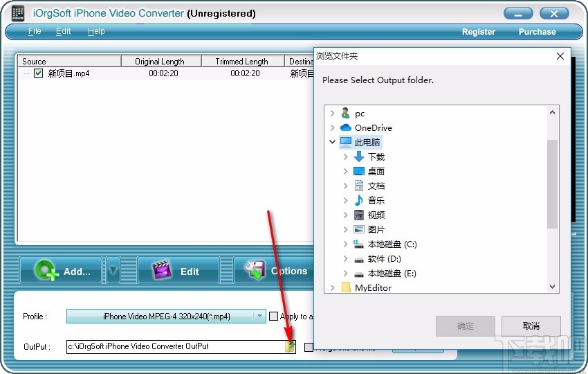This screenshot has width=588, height=374.
Task: Click the Add... button label
Action: pos(77,271)
